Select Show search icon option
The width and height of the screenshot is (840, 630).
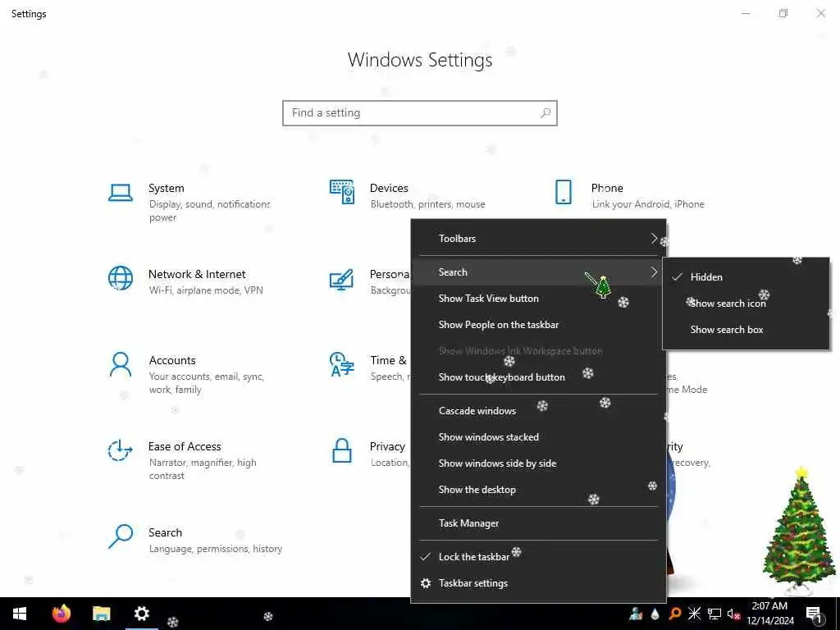click(746, 304)
